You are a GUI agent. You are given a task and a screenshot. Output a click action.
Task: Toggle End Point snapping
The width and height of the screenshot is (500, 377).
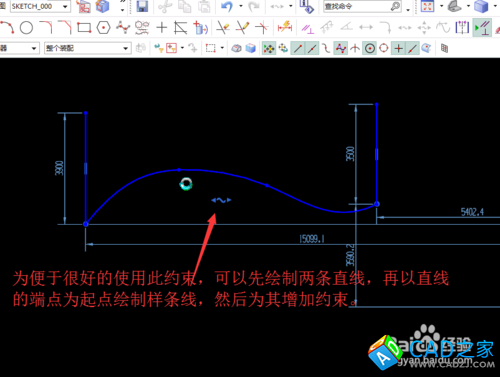click(298, 48)
